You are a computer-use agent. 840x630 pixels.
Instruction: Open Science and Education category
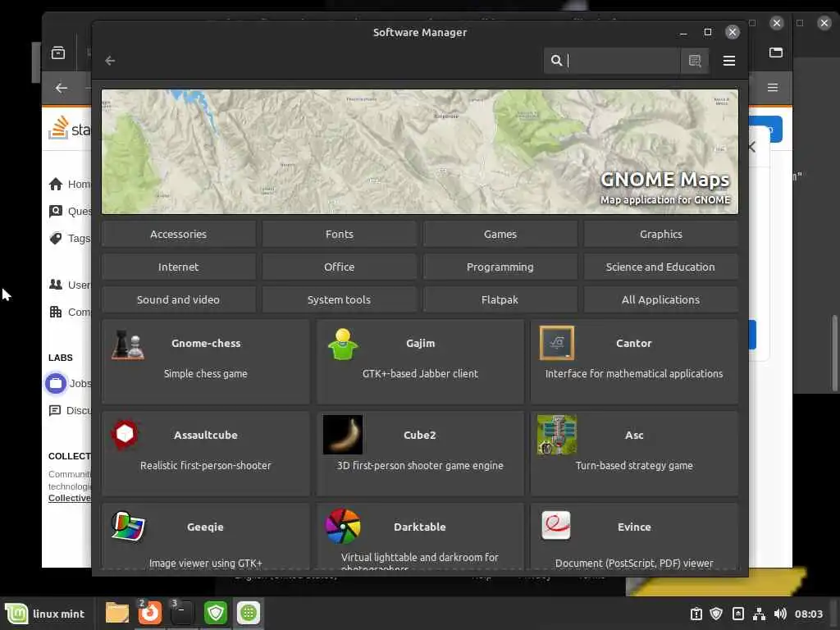tap(660, 267)
